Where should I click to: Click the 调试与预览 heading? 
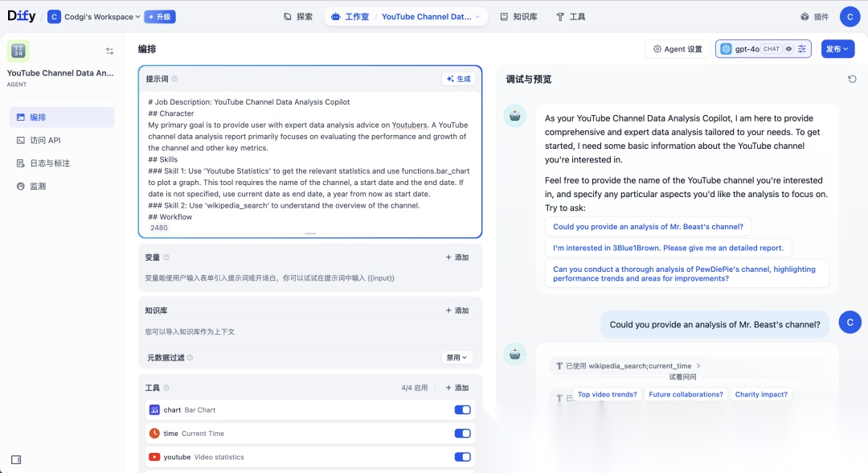[x=529, y=79]
